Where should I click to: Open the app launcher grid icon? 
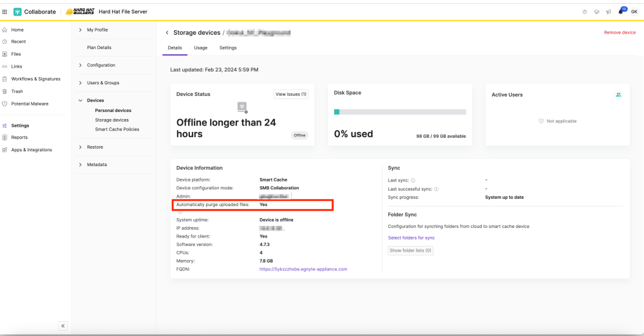[x=5, y=12]
